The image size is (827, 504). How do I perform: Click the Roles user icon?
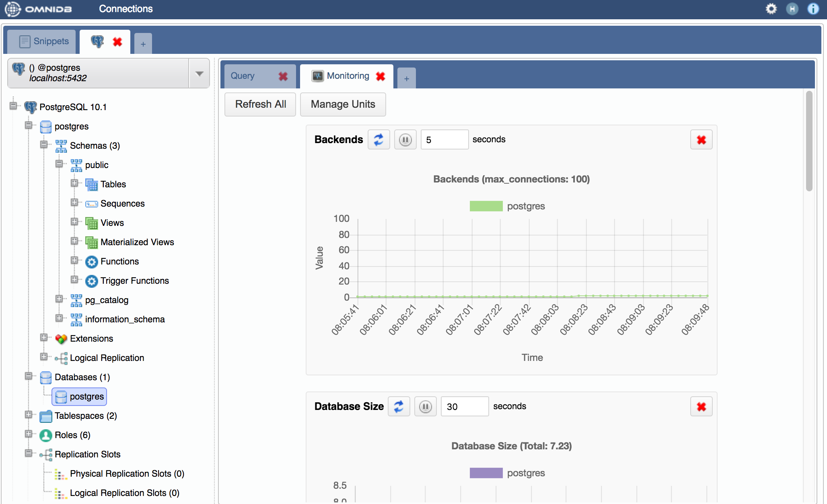[x=46, y=435]
